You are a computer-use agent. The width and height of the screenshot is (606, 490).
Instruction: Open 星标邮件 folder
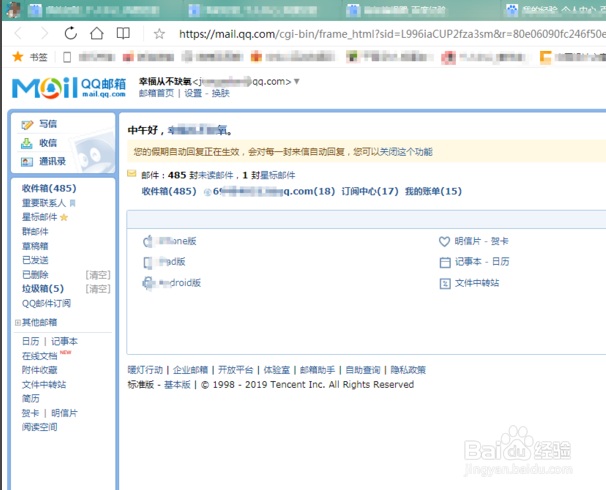tap(39, 217)
